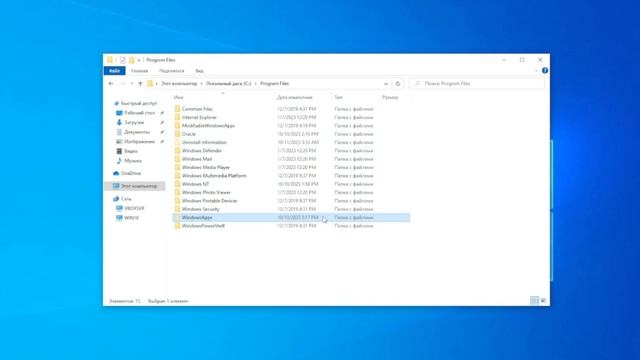Open the Файл ribbon tab
The width and height of the screenshot is (640, 360).
point(115,71)
